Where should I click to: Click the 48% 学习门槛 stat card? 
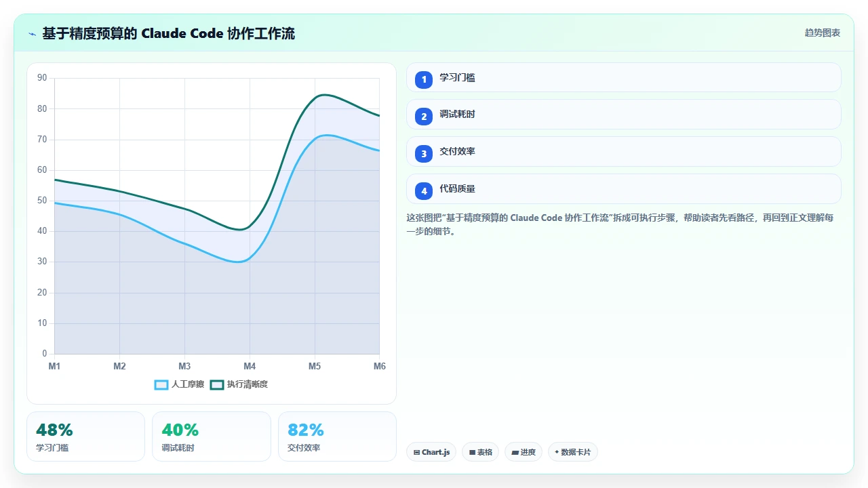(x=85, y=436)
